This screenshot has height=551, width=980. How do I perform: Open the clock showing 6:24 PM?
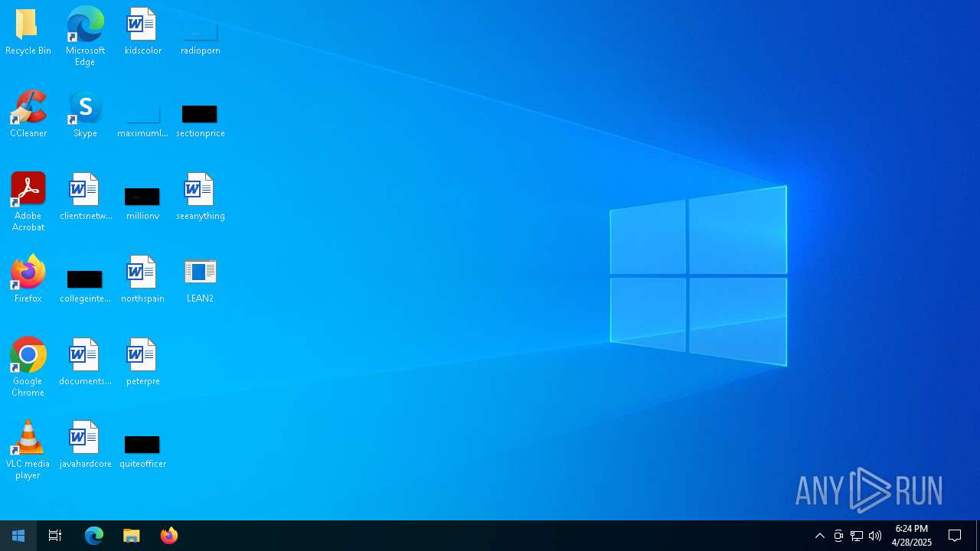pos(912,536)
